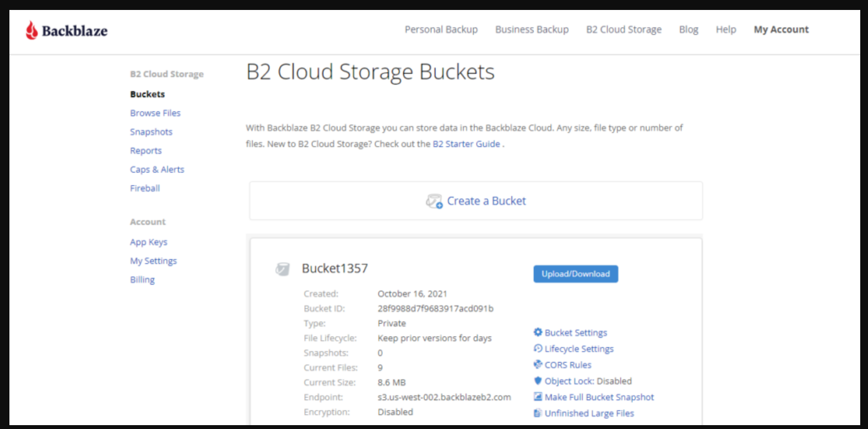Open CORS Rules via its globe icon

(x=538, y=364)
